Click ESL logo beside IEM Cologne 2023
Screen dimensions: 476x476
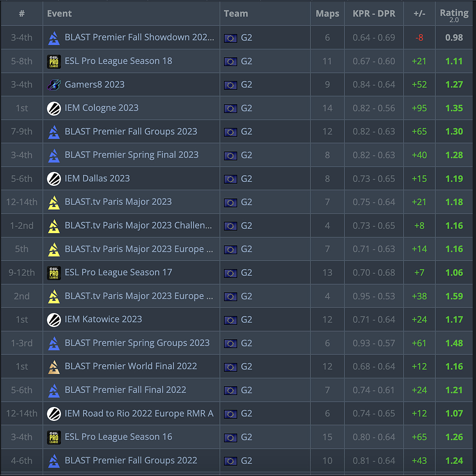click(x=54, y=109)
